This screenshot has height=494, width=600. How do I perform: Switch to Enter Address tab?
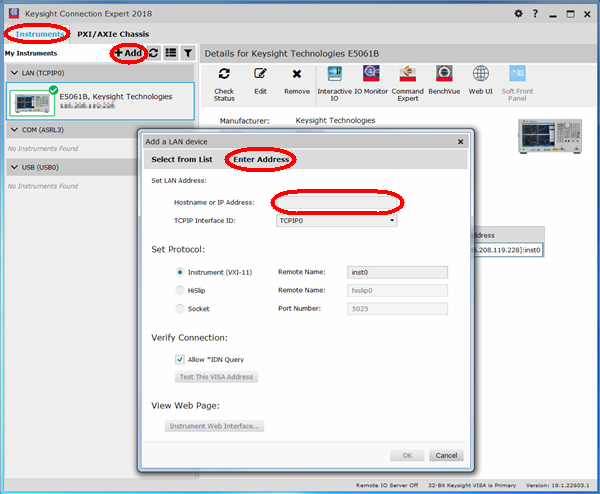(261, 159)
